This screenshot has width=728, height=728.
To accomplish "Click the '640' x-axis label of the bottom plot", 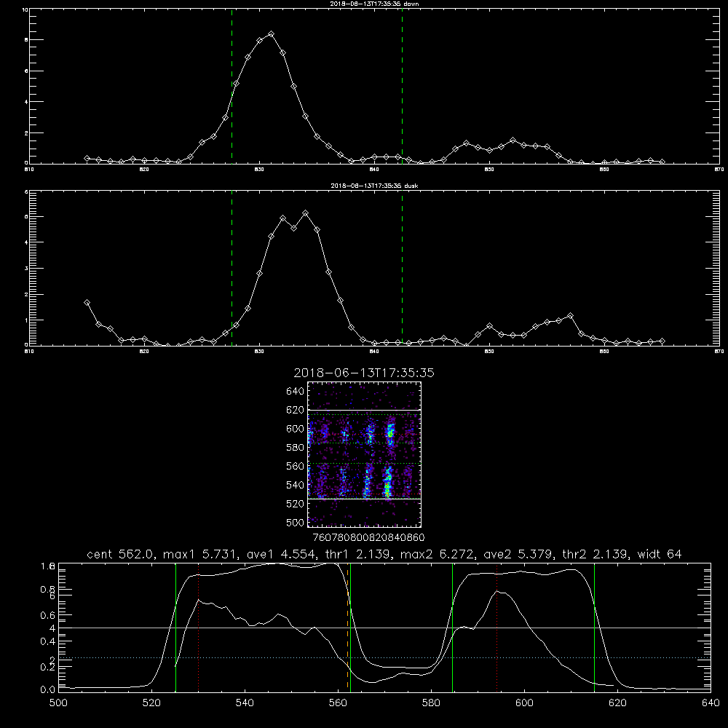I will click(711, 703).
